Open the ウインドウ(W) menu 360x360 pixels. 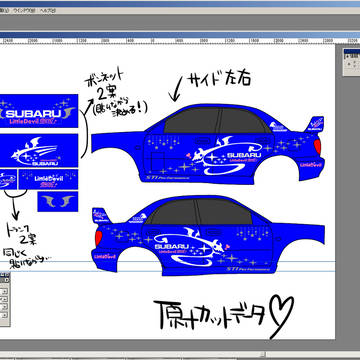pyautogui.click(x=25, y=10)
